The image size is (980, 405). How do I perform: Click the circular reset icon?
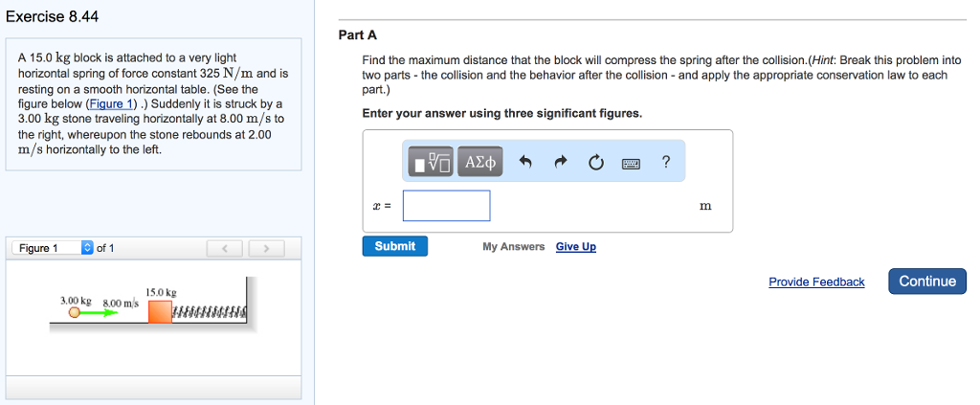point(596,163)
